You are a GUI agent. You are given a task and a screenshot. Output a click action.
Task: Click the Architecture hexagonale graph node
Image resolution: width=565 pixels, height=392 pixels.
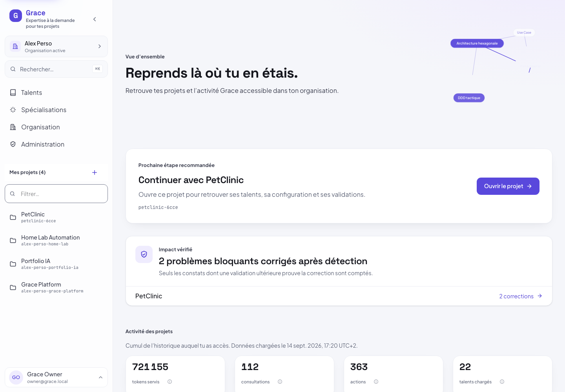pyautogui.click(x=477, y=43)
